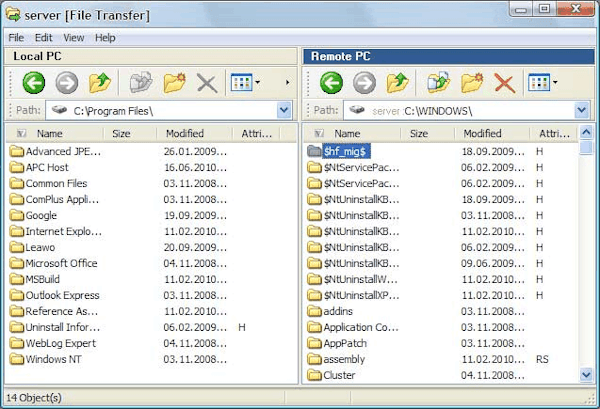Click the Remote PC Forward arrow
The height and width of the screenshot is (409, 600).
click(x=364, y=82)
